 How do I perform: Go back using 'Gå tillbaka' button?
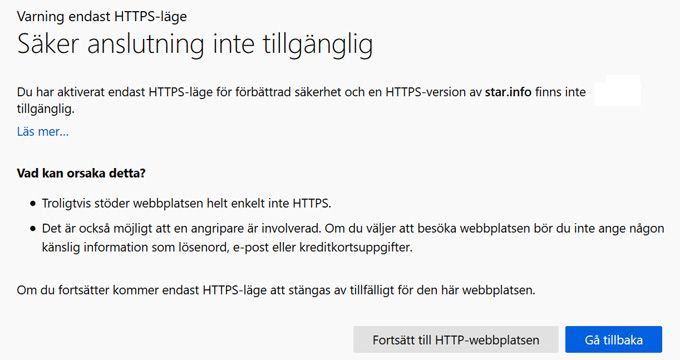tap(614, 340)
